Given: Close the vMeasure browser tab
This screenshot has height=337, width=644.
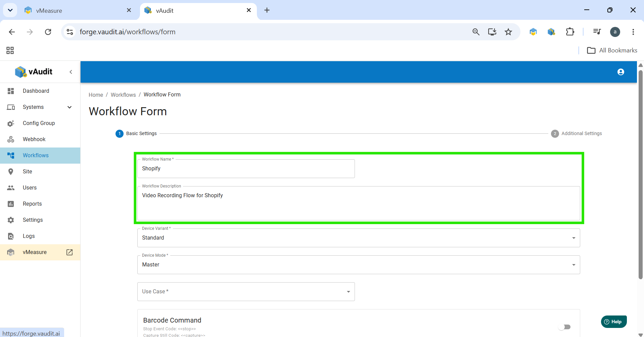Looking at the screenshot, I should click(x=129, y=10).
